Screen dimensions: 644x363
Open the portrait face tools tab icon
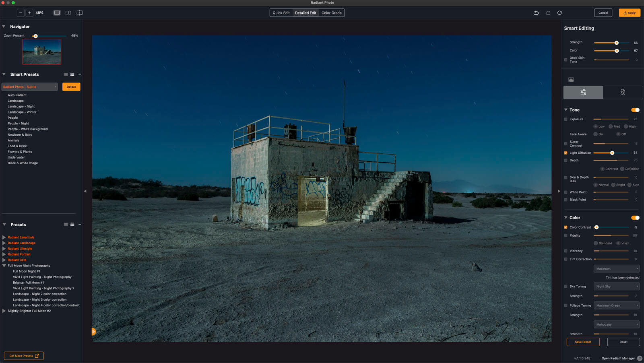click(x=623, y=92)
